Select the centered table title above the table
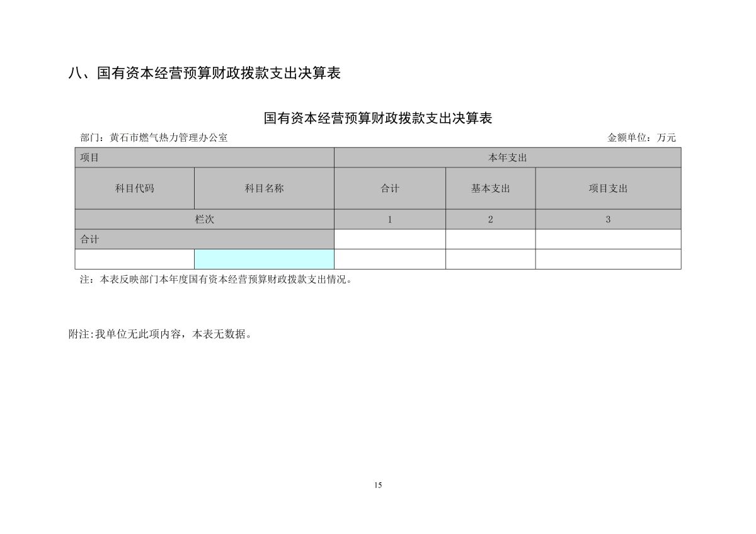This screenshot has height=534, width=756. 377,118
